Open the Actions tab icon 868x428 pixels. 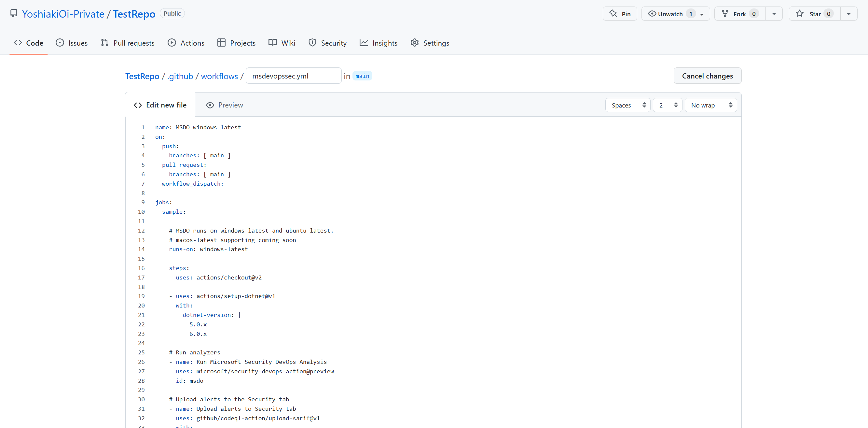tap(172, 43)
